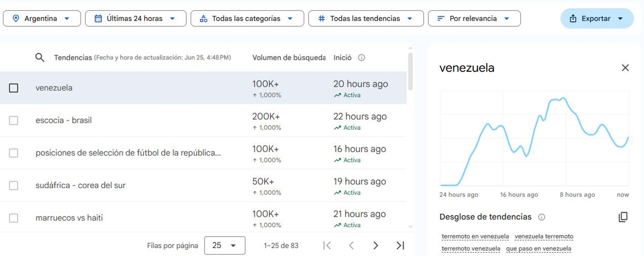The height and width of the screenshot is (256, 644).
Task: Click the 19 hours ago start time
Action: pos(359,182)
